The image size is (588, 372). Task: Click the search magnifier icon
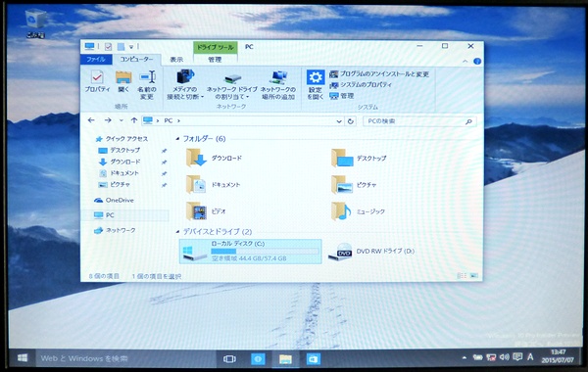[468, 121]
